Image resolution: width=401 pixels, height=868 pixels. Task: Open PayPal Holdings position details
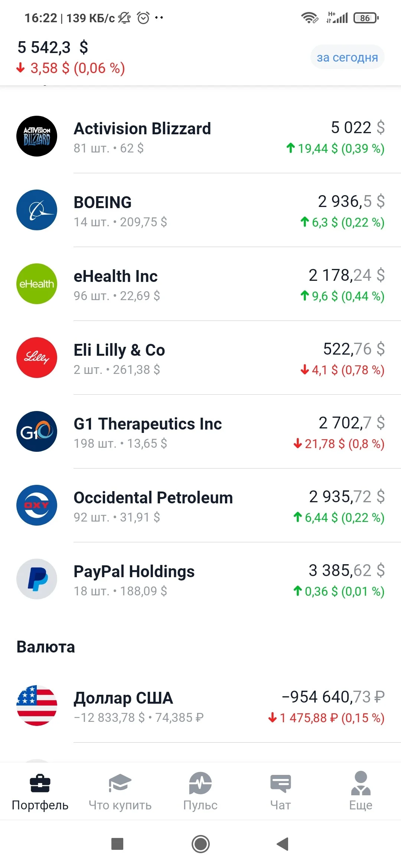point(200,579)
